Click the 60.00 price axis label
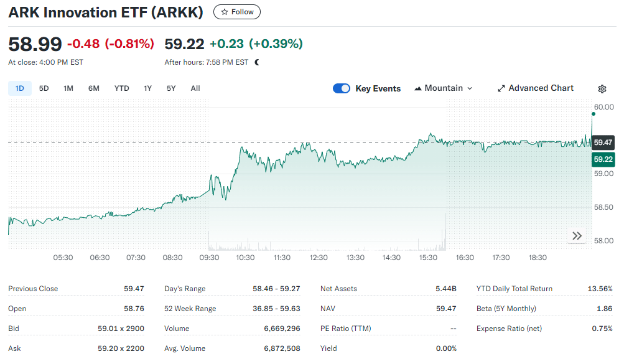Viewport: 624px width, 364px height. click(604, 107)
